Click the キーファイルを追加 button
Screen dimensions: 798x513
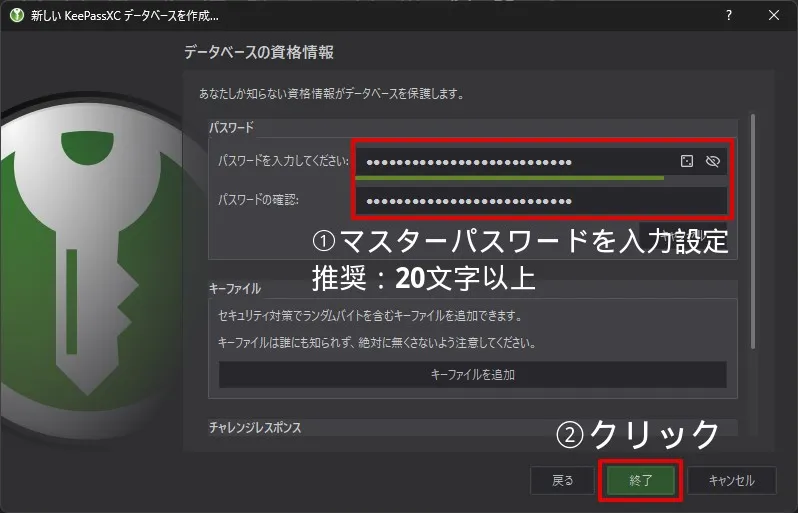[x=472, y=375]
